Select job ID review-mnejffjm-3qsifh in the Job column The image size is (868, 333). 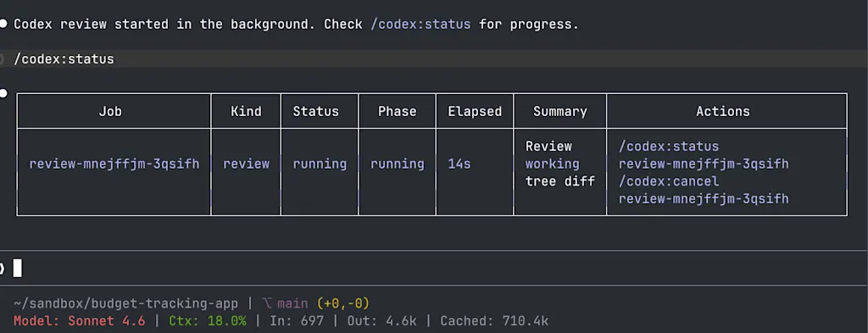point(114,164)
